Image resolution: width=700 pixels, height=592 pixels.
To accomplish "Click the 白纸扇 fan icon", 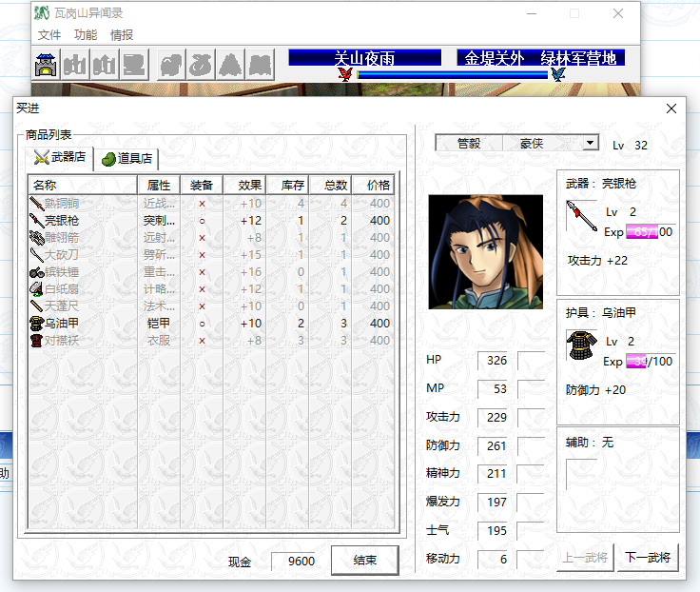I will [x=36, y=289].
